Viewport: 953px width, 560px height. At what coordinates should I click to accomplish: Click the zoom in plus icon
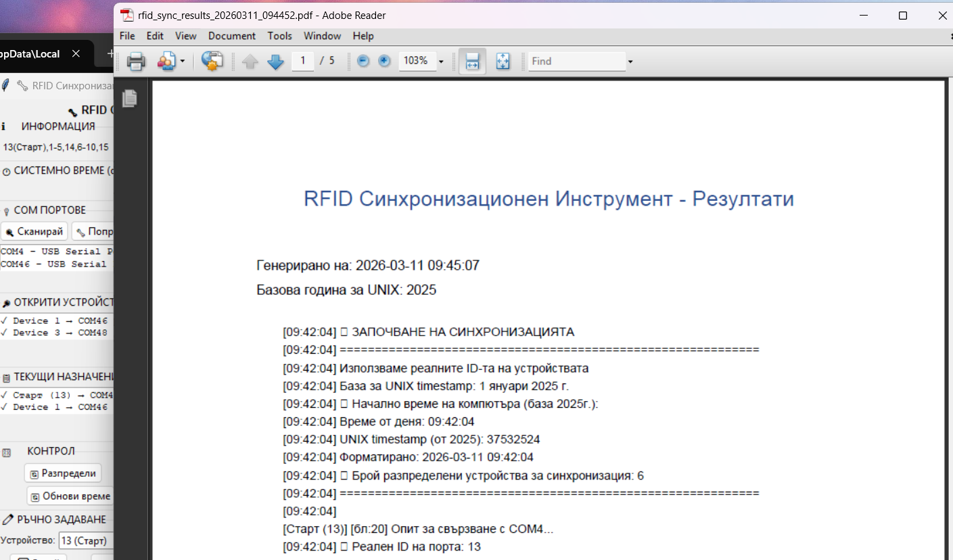[x=384, y=61]
